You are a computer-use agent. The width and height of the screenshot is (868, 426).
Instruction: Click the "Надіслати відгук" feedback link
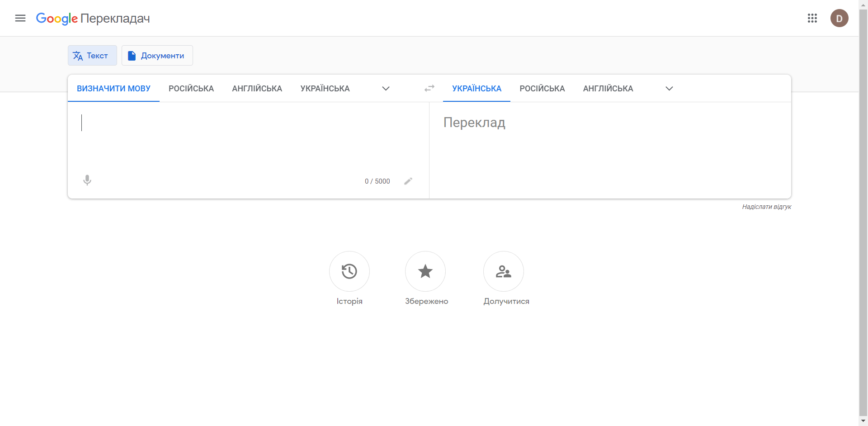pos(766,207)
